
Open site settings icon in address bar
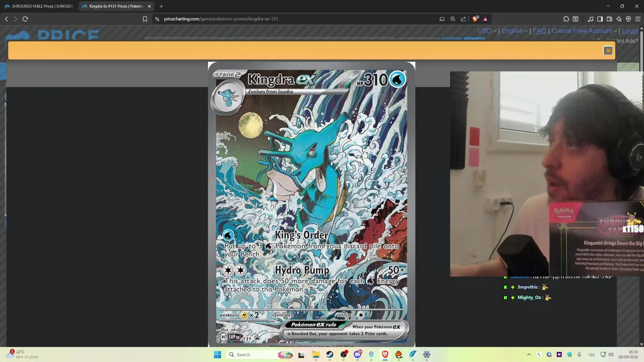click(x=157, y=19)
